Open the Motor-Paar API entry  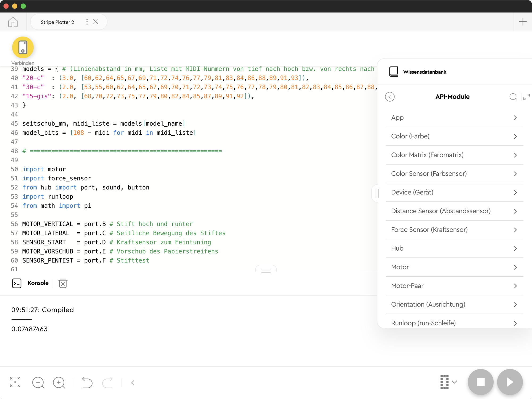[454, 286]
